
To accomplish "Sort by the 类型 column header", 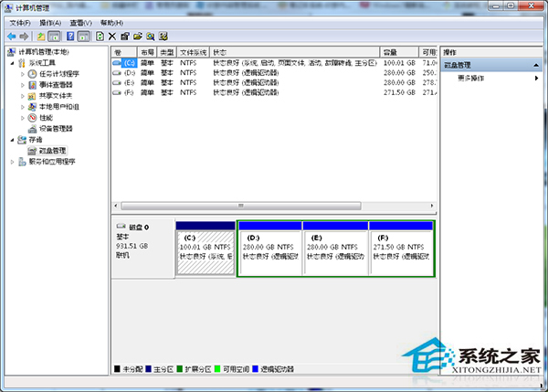I will click(167, 52).
